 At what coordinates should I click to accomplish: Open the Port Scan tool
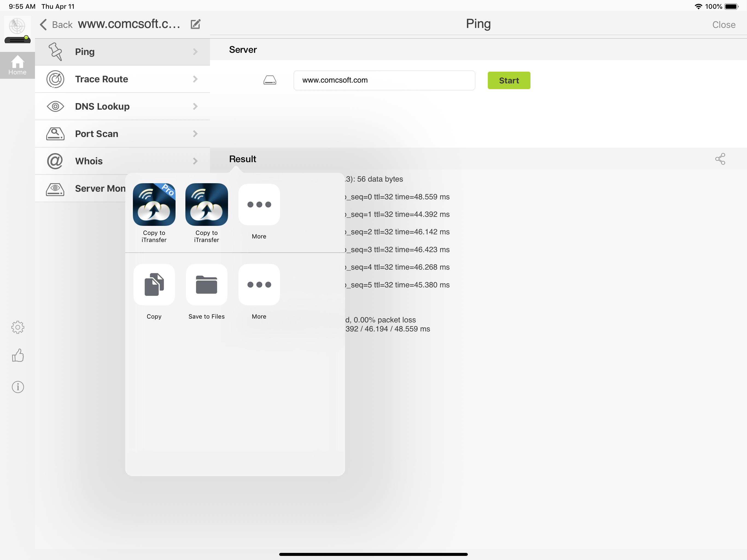click(96, 134)
